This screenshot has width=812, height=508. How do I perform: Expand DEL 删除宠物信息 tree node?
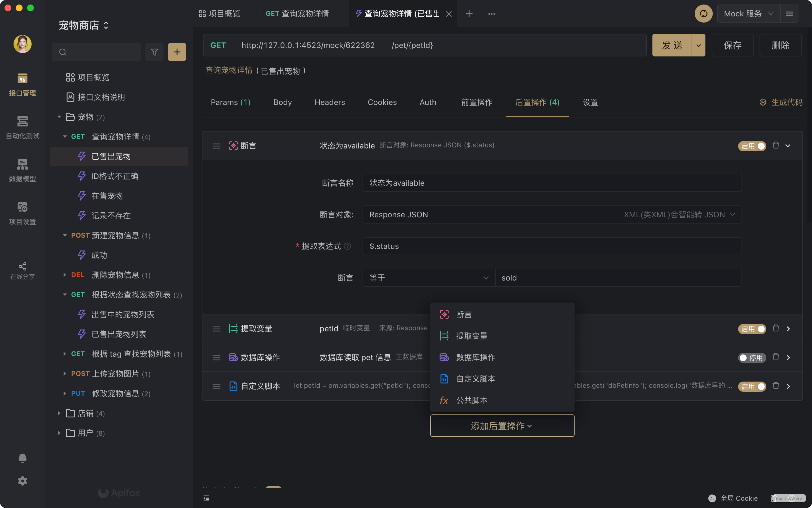(x=64, y=275)
